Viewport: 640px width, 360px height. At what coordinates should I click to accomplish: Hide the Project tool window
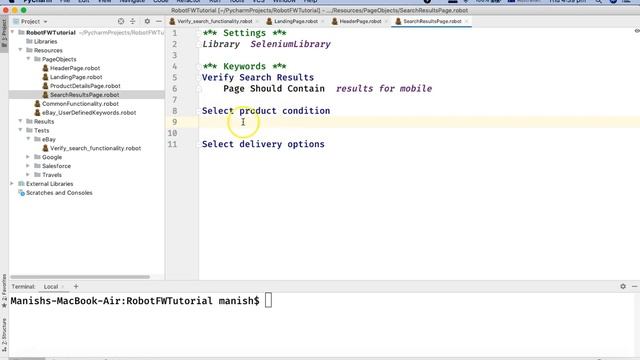[x=159, y=21]
